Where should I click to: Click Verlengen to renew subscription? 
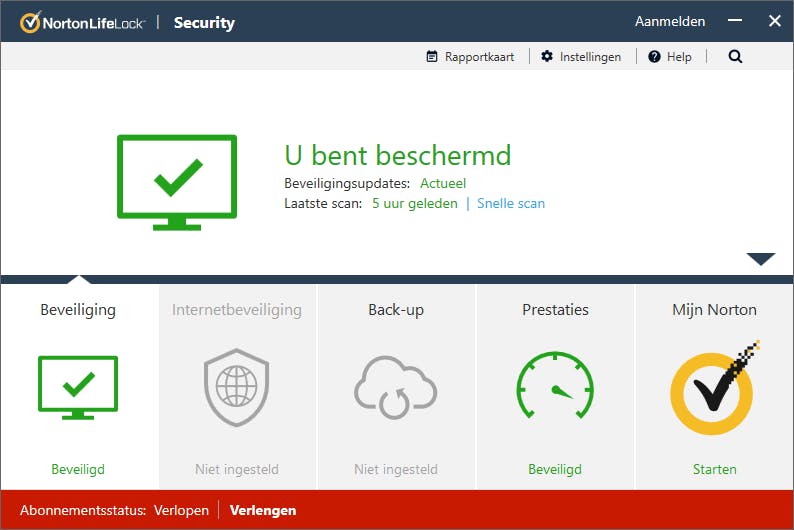(x=263, y=510)
